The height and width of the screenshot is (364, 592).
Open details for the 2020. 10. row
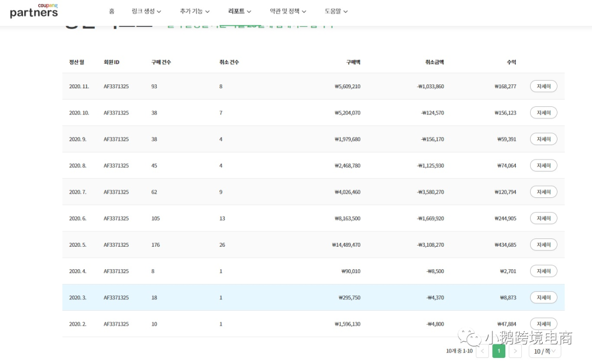point(544,112)
